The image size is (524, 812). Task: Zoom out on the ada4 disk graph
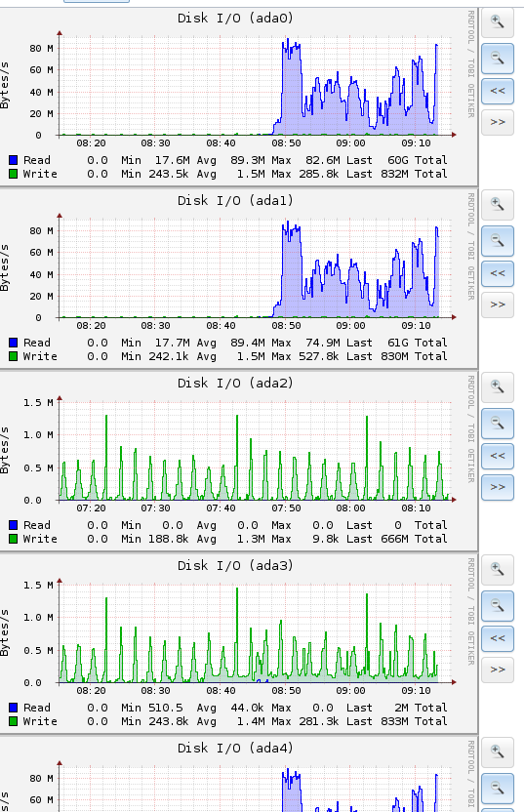pos(498,788)
